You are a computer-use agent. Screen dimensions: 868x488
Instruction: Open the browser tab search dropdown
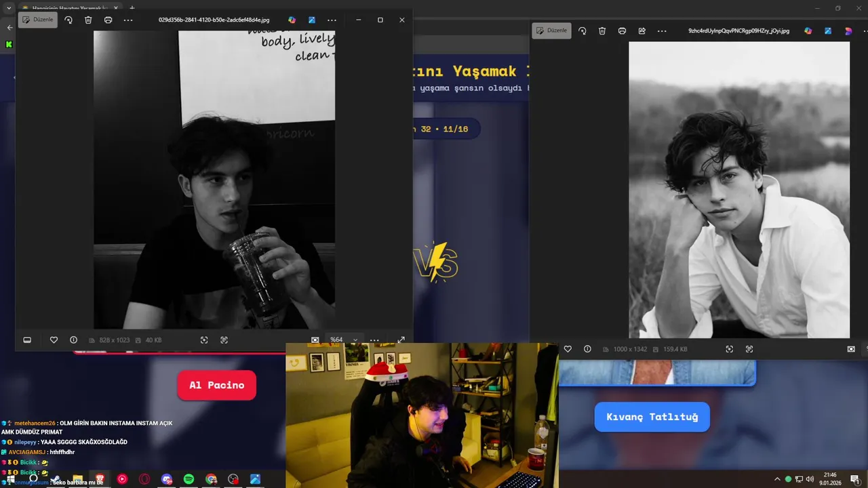(9, 8)
